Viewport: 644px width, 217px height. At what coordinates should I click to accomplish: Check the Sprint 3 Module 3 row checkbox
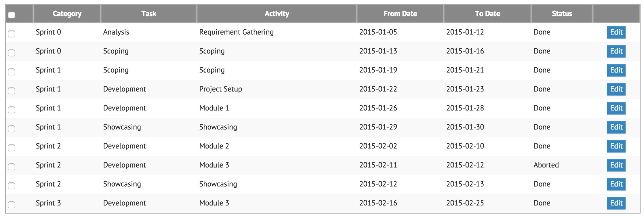(x=12, y=205)
